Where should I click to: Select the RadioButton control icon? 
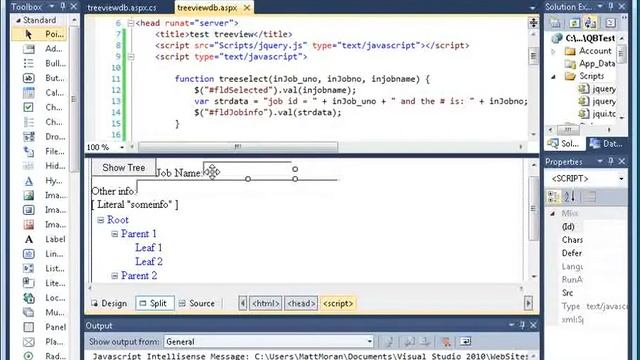click(x=29, y=356)
